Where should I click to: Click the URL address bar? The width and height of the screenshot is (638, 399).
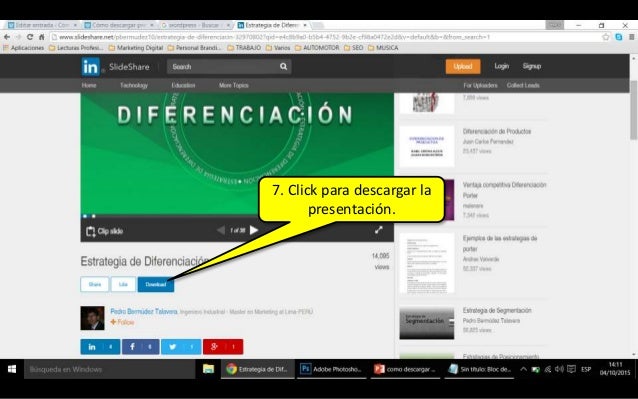tap(326, 37)
